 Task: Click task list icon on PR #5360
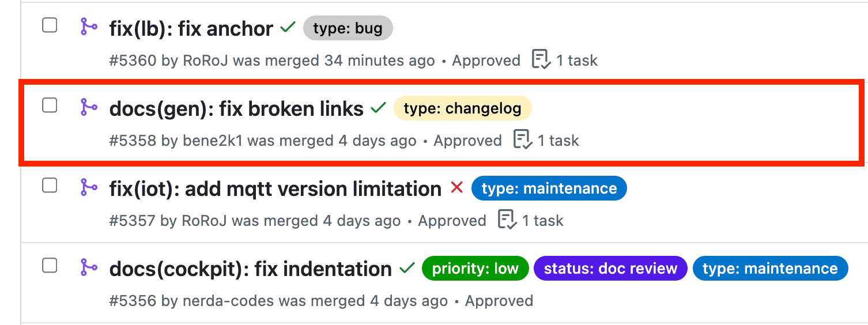click(541, 60)
